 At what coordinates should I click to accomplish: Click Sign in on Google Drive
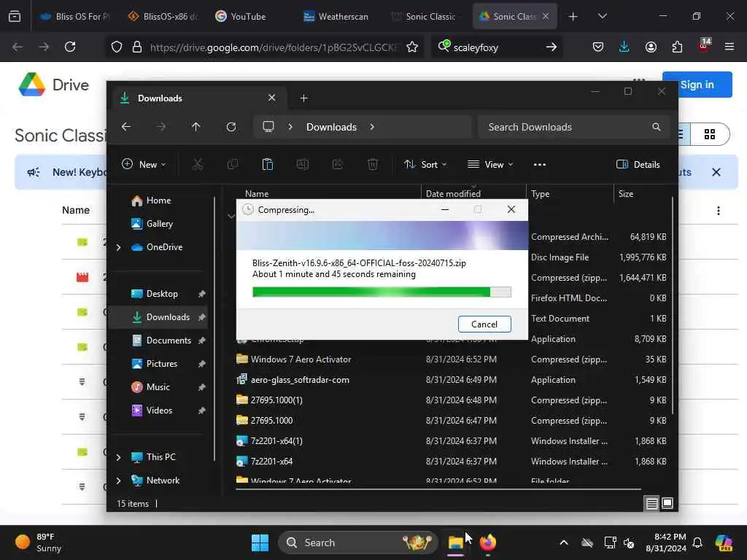pyautogui.click(x=697, y=85)
